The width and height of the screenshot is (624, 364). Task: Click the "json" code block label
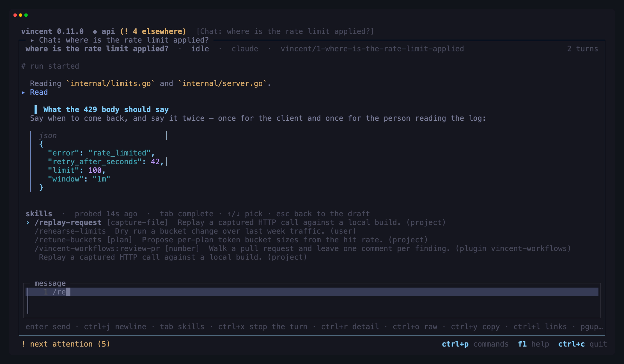[48, 135]
